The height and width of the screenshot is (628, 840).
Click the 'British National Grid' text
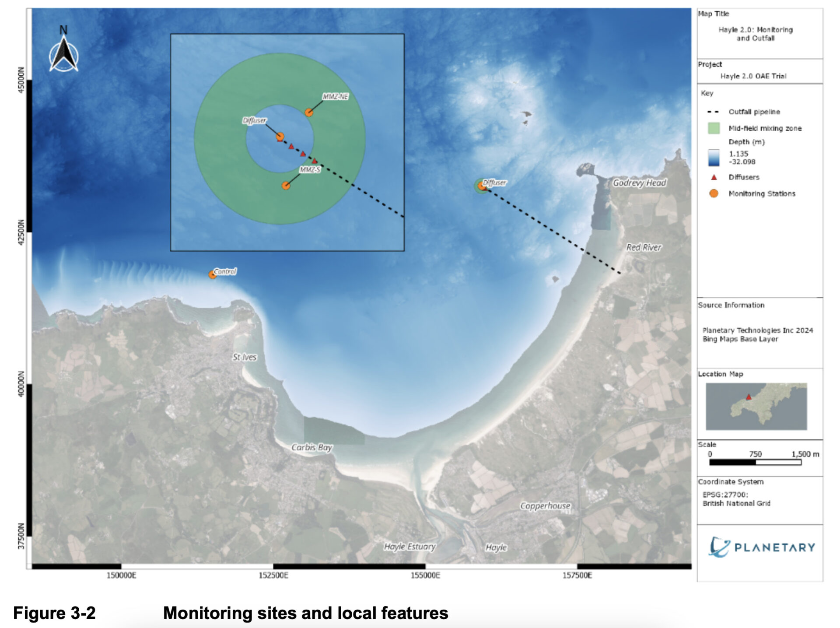[x=736, y=503]
